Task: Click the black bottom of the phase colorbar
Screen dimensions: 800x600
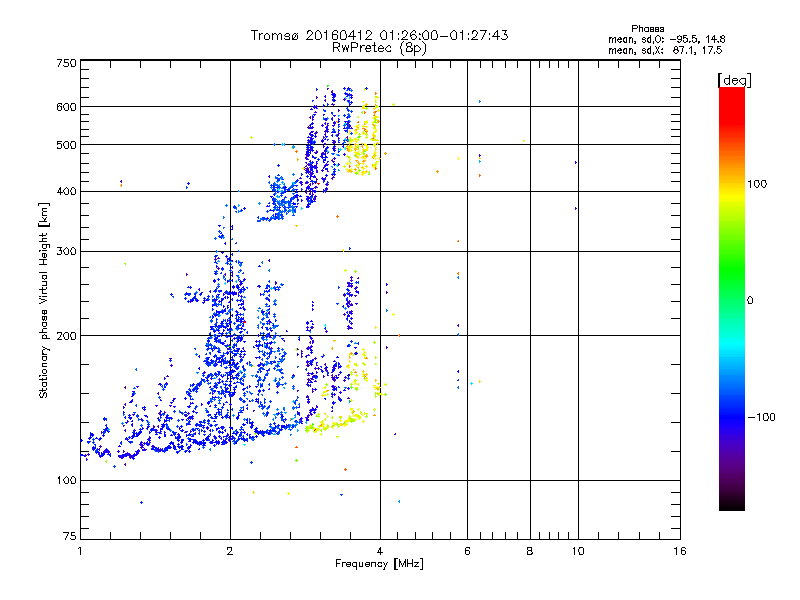Action: coord(732,503)
